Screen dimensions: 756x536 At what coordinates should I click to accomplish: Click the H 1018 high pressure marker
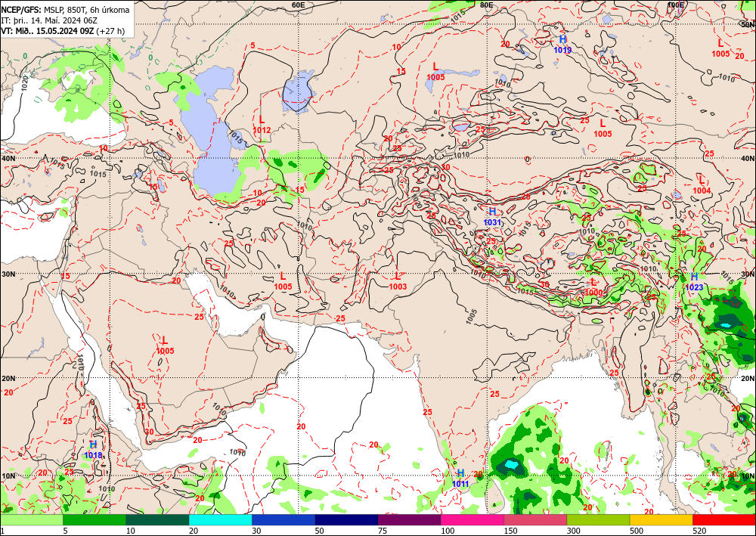click(x=93, y=450)
